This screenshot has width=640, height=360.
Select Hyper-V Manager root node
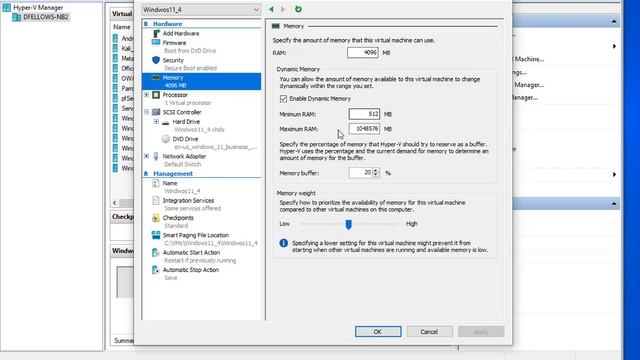[38, 7]
